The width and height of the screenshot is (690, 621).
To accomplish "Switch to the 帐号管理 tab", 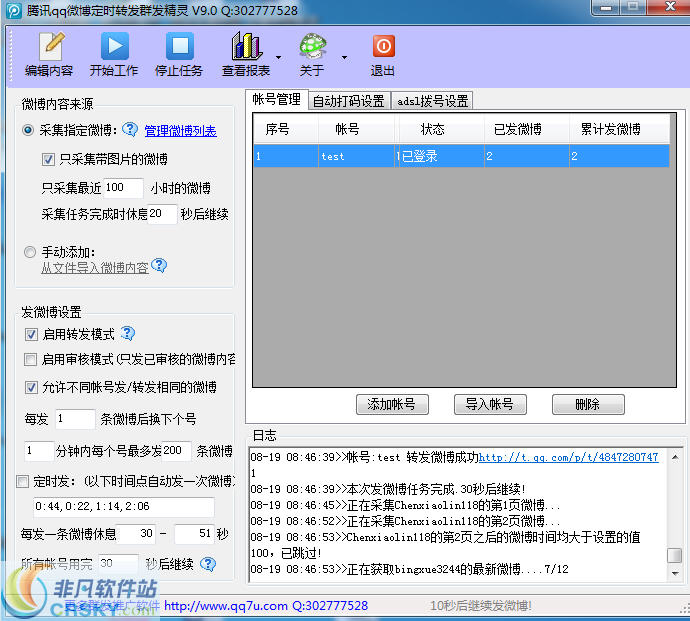I will [276, 99].
